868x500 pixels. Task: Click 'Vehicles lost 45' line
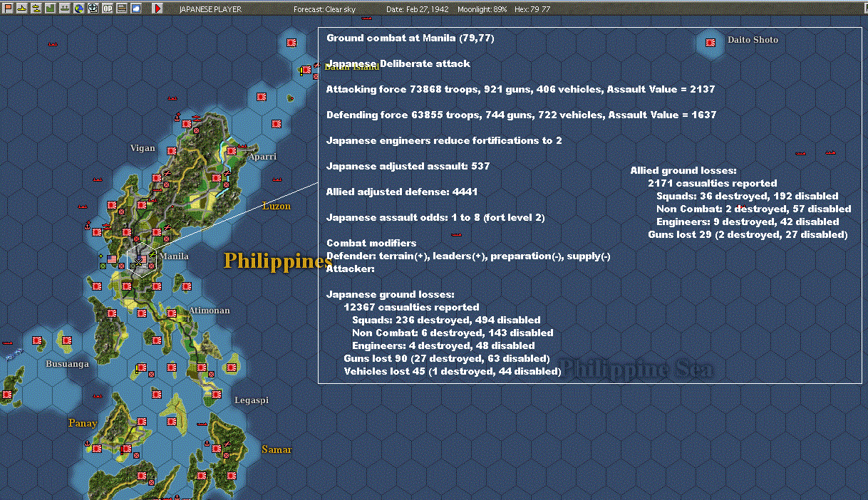453,371
